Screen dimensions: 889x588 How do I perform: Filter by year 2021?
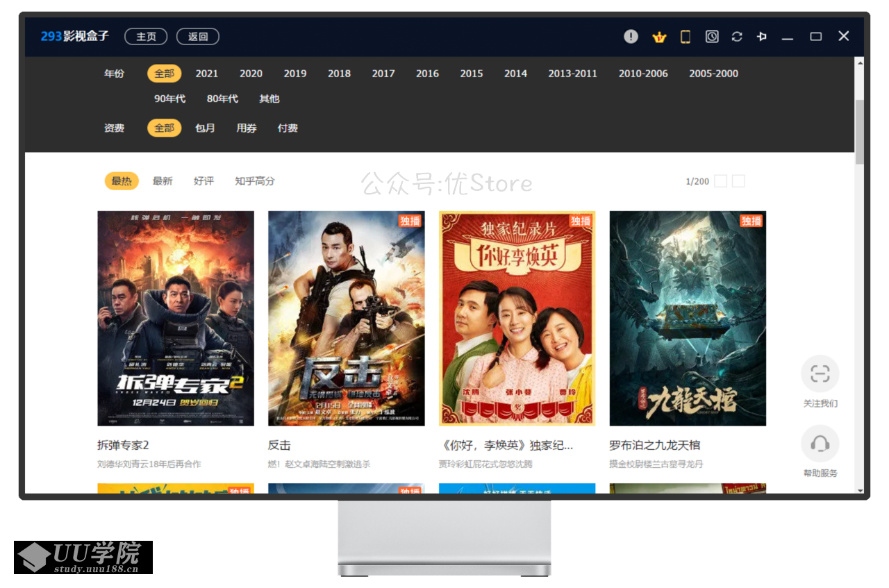(x=207, y=73)
